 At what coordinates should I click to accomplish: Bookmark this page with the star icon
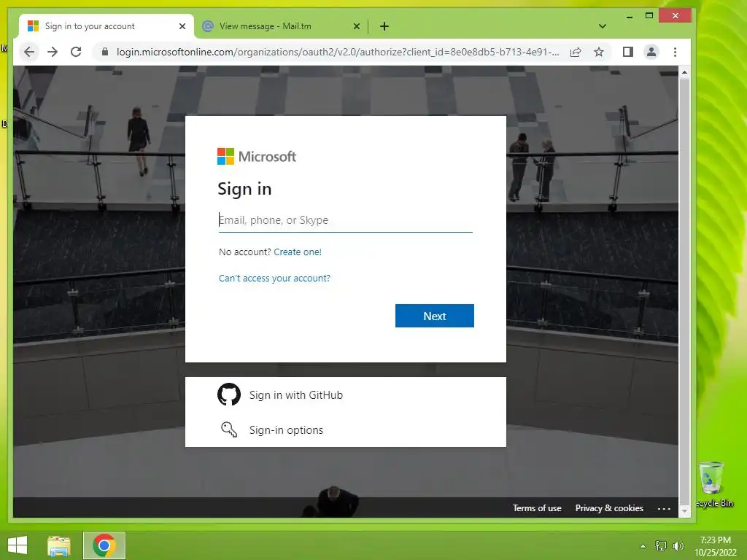(x=599, y=52)
